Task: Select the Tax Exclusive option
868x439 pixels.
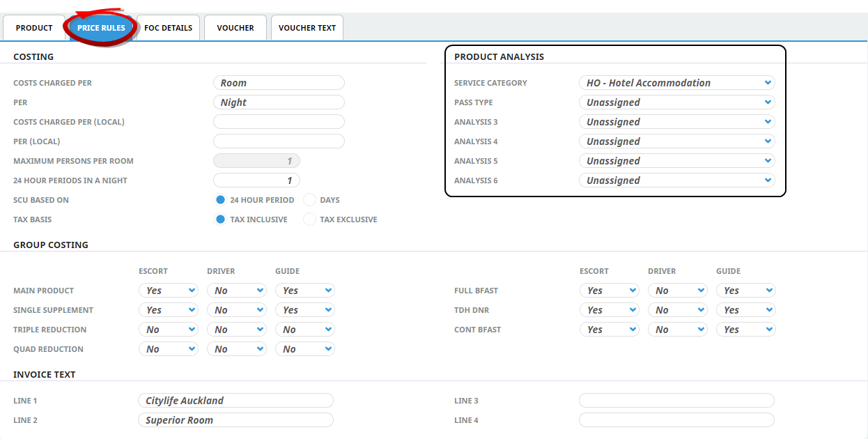Action: coord(310,219)
